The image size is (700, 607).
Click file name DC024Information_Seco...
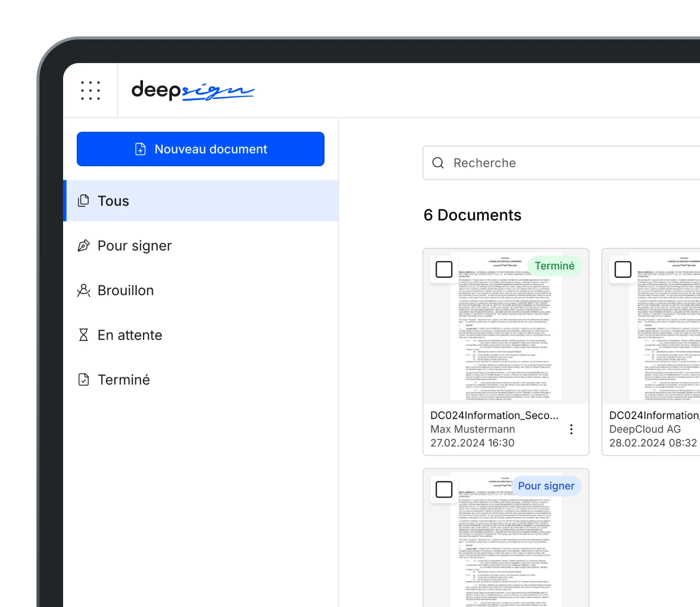(494, 415)
